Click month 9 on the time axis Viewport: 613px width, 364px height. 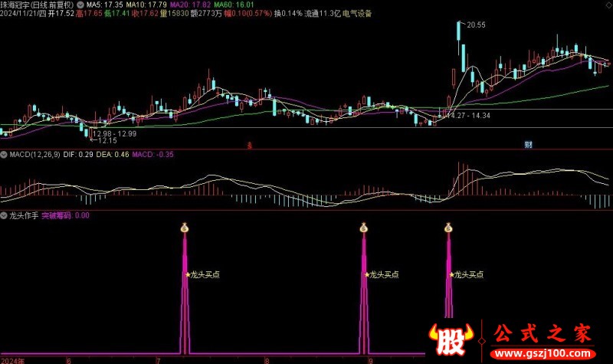pos(370,360)
